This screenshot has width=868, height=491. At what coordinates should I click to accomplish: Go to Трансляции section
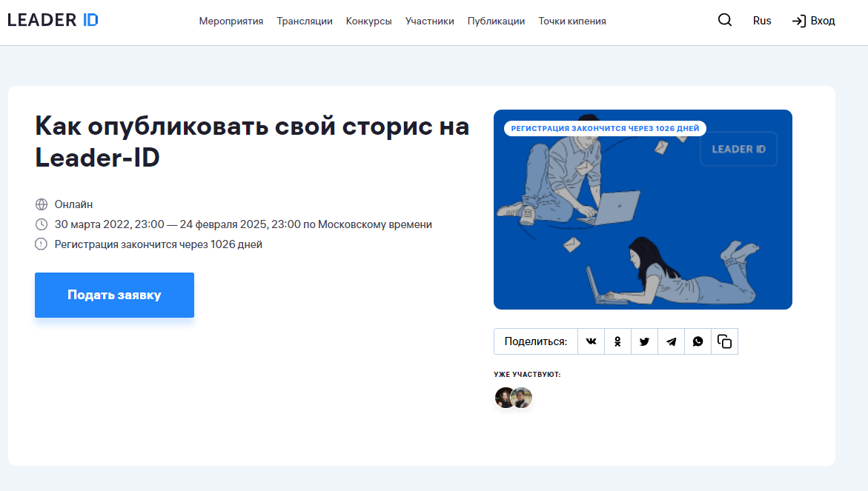(305, 21)
